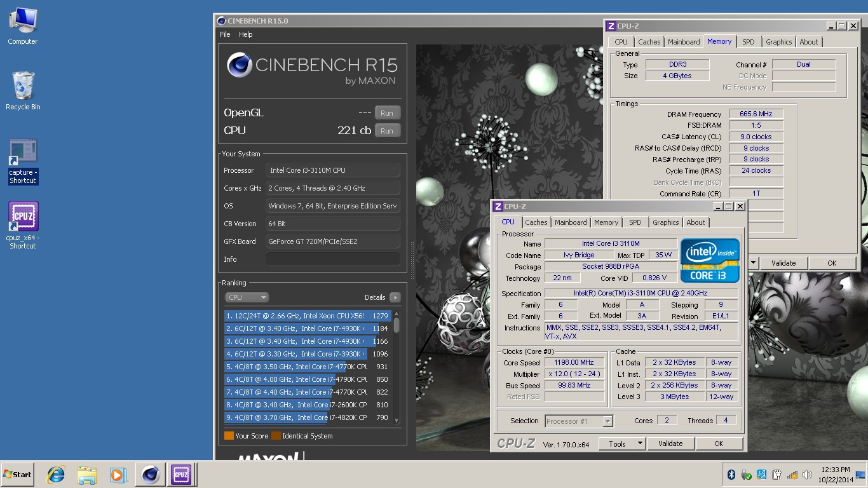The image size is (868, 488).
Task: Switch to Mainboard tab in back CPU-Z
Action: (x=684, y=42)
